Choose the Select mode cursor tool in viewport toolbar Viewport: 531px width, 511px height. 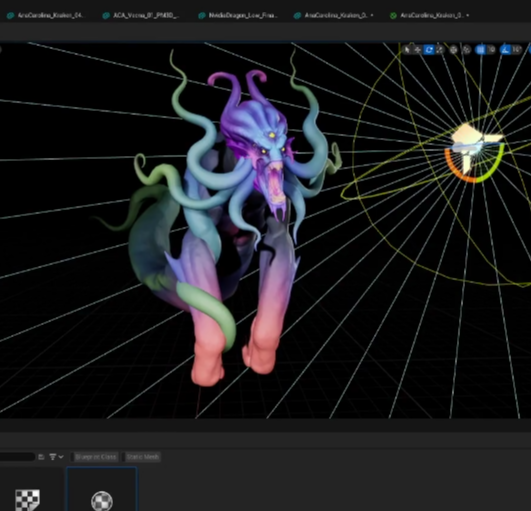pyautogui.click(x=407, y=50)
